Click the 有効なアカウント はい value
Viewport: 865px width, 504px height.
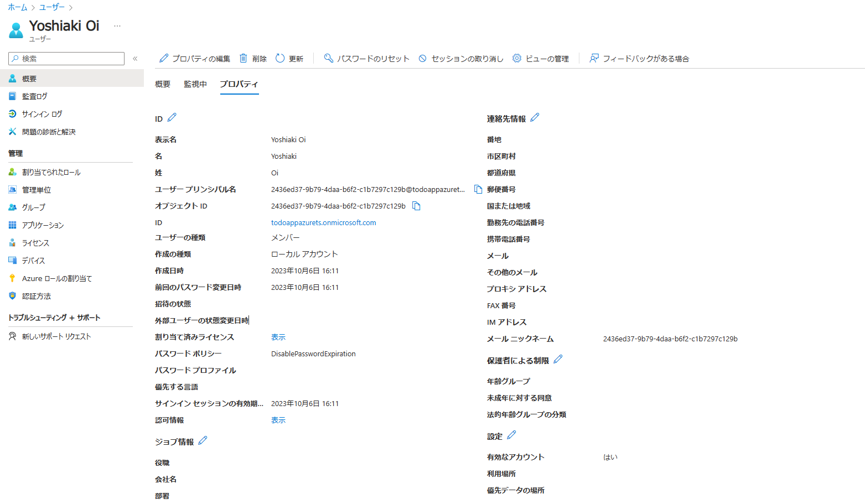click(x=610, y=457)
